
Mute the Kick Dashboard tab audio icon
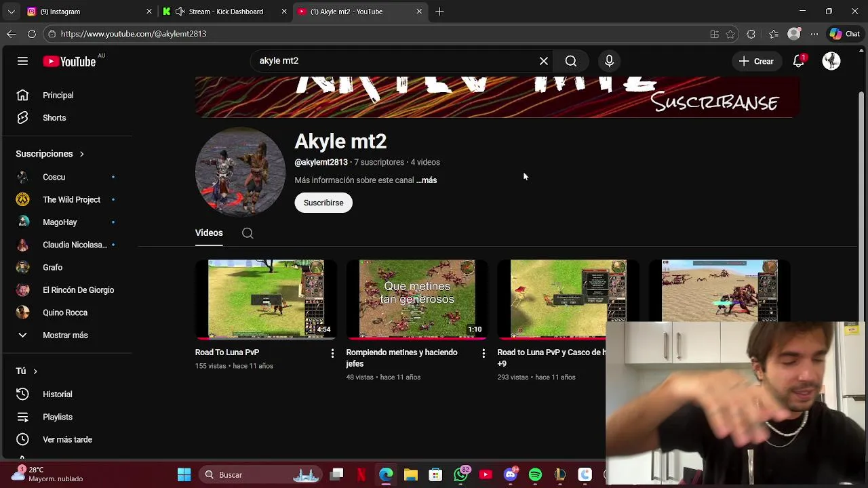180,12
